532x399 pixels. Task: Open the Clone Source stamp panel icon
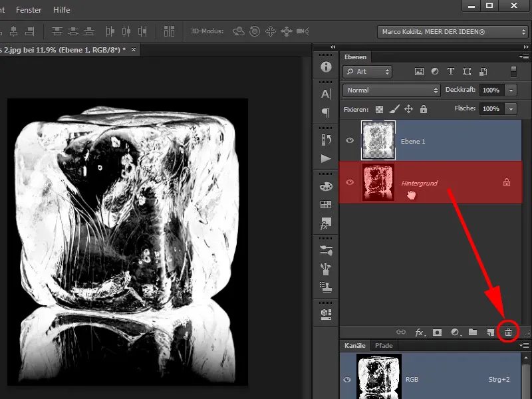coord(326,287)
